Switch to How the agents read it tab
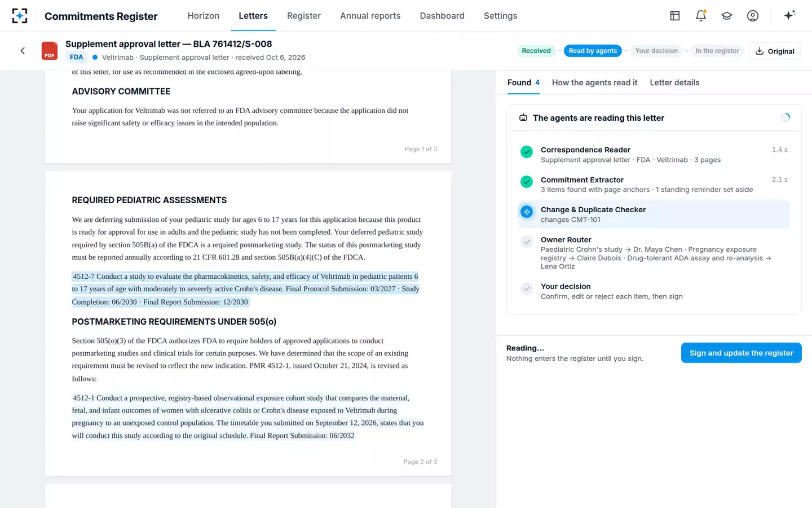Image resolution: width=812 pixels, height=508 pixels. [594, 82]
